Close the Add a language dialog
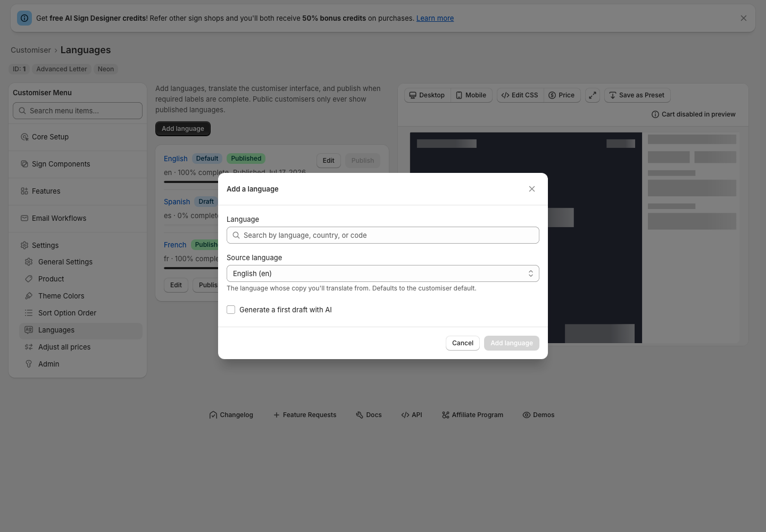The image size is (766, 532). pyautogui.click(x=532, y=189)
